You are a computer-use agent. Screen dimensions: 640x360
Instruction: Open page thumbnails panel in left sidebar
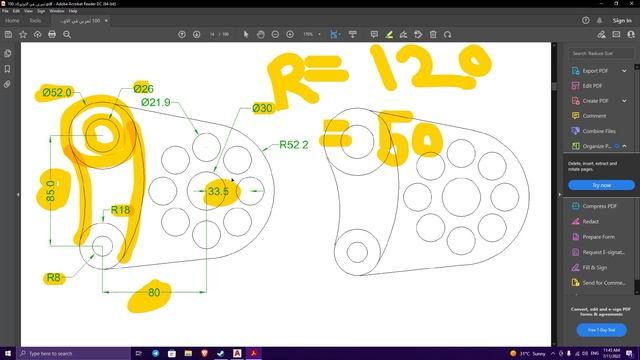pos(7,53)
